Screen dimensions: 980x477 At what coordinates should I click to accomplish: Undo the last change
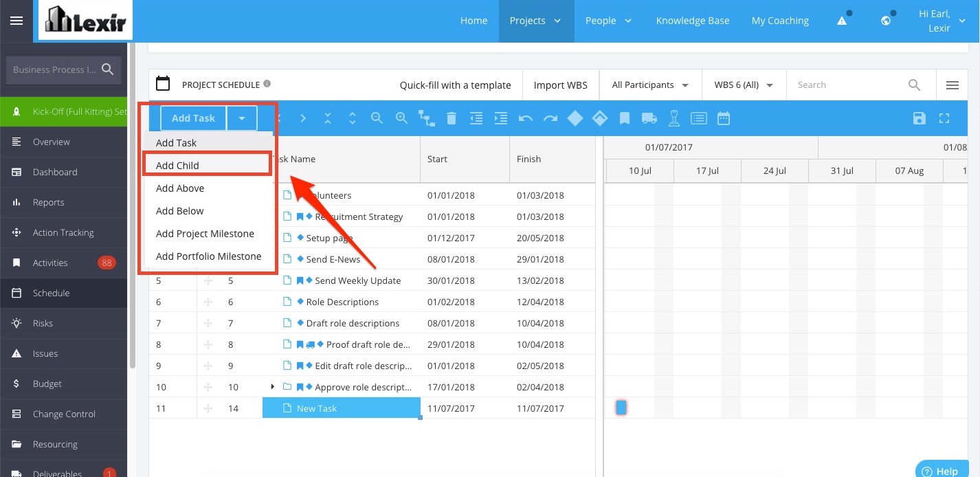click(x=526, y=118)
